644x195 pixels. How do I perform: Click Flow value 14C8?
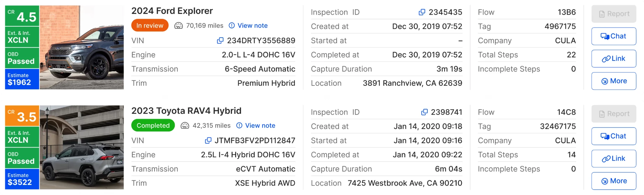566,112
